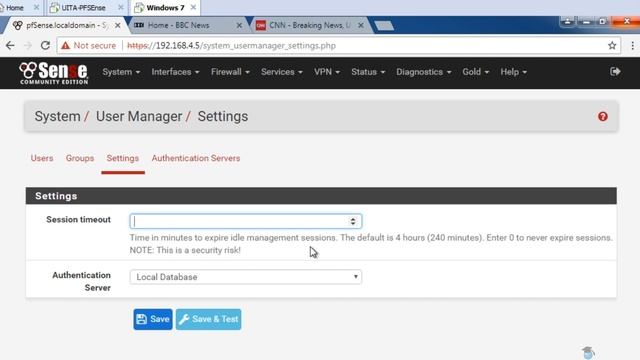Viewport: 640px width, 360px height.
Task: Click the browser forward arrow
Action: (28, 46)
